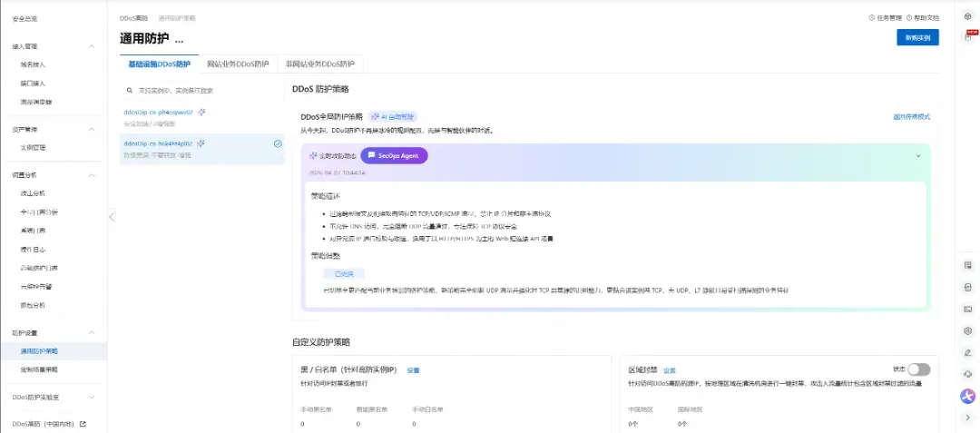Click the SecOps Agent purple button
Image resolution: width=980 pixels, height=433 pixels.
coord(394,156)
